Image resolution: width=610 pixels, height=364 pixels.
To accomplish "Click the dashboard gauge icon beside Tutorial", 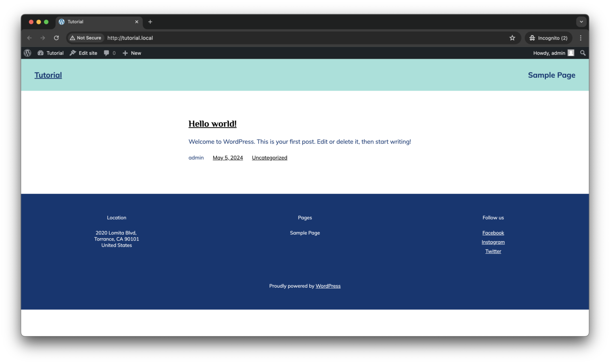I will [41, 53].
